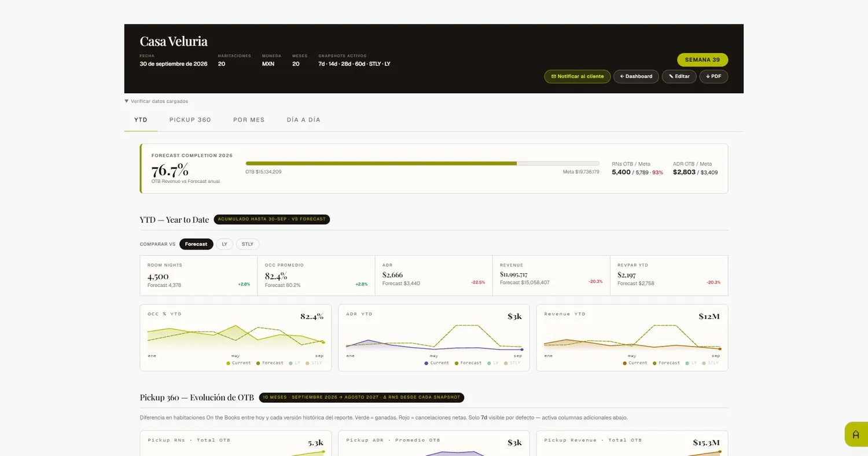Open the floating green widget at bottom right

(x=856, y=435)
